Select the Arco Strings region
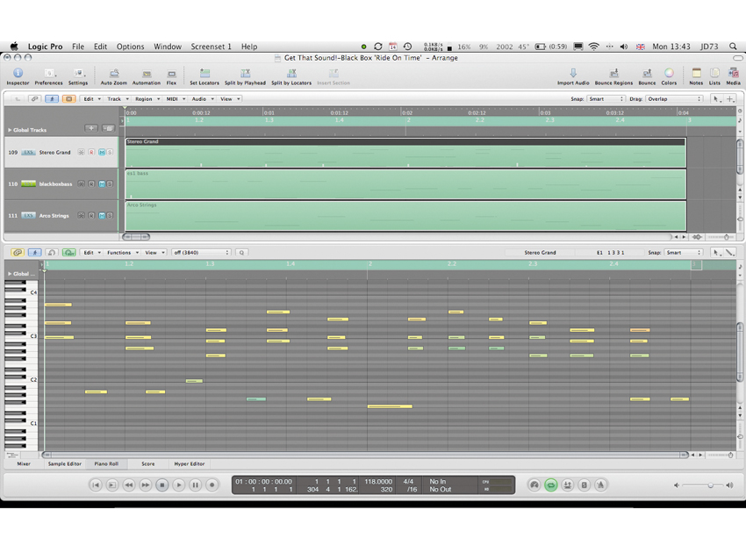Image resolution: width=746 pixels, height=560 pixels. 405,216
